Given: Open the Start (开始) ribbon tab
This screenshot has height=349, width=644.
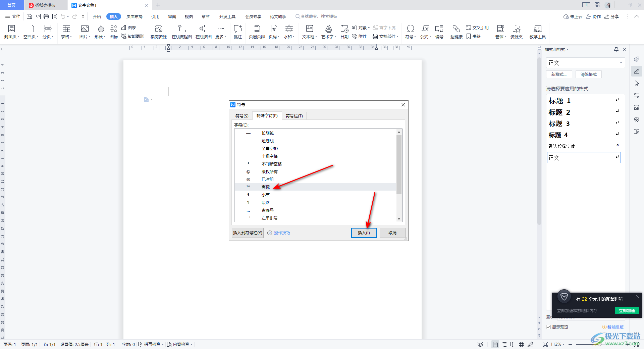Looking at the screenshot, I should point(97,16).
